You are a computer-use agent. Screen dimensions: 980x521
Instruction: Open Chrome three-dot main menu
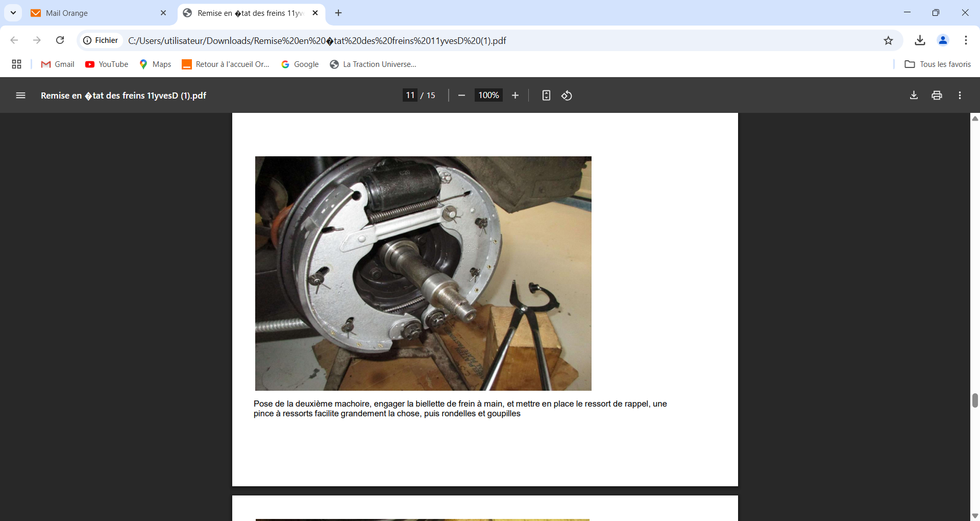[966, 40]
